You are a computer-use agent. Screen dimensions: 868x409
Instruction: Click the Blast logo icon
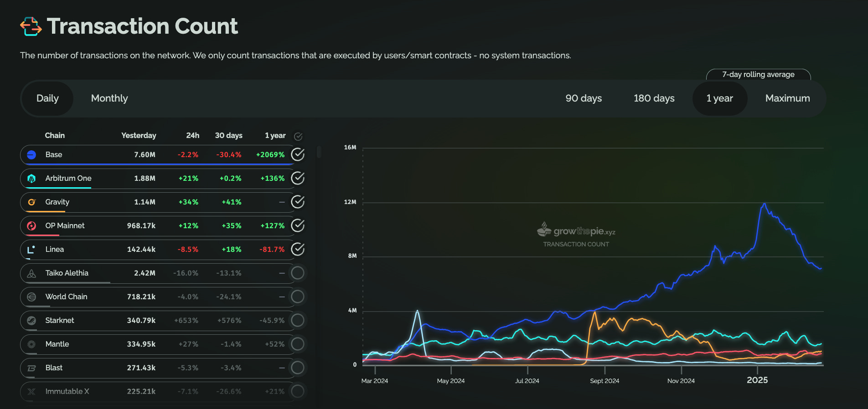pos(31,368)
